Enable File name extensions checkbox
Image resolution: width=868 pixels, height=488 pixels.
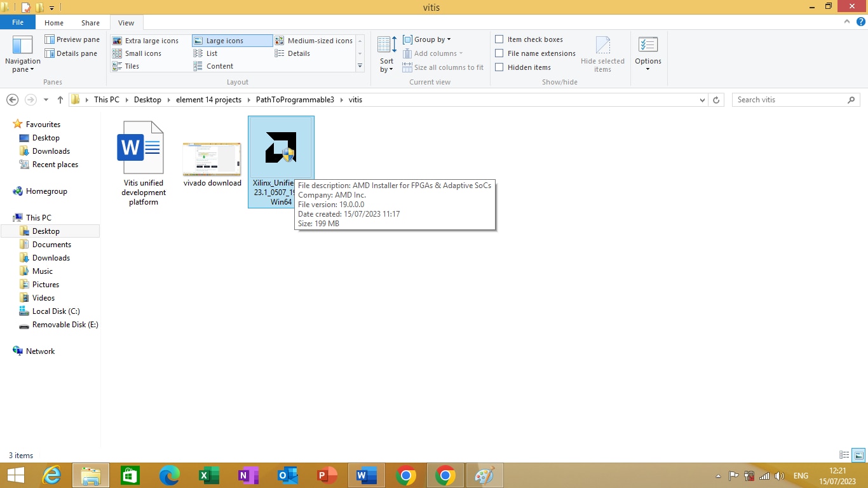point(536,53)
